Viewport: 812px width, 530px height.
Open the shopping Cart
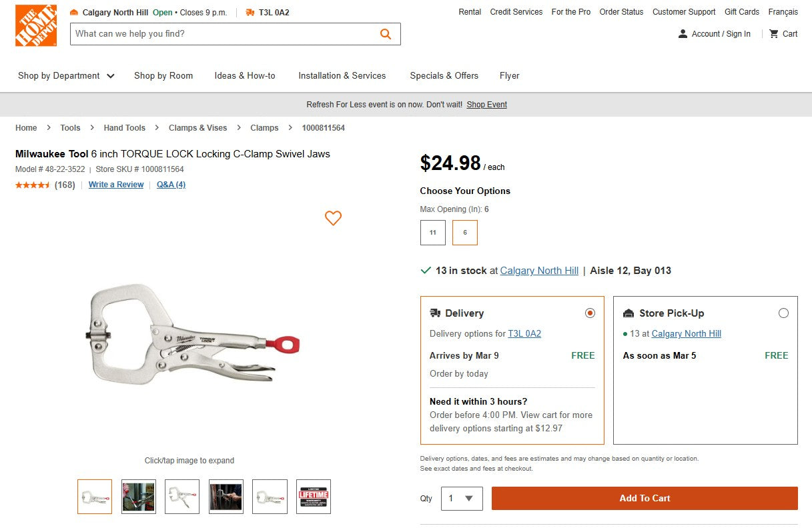[774, 34]
